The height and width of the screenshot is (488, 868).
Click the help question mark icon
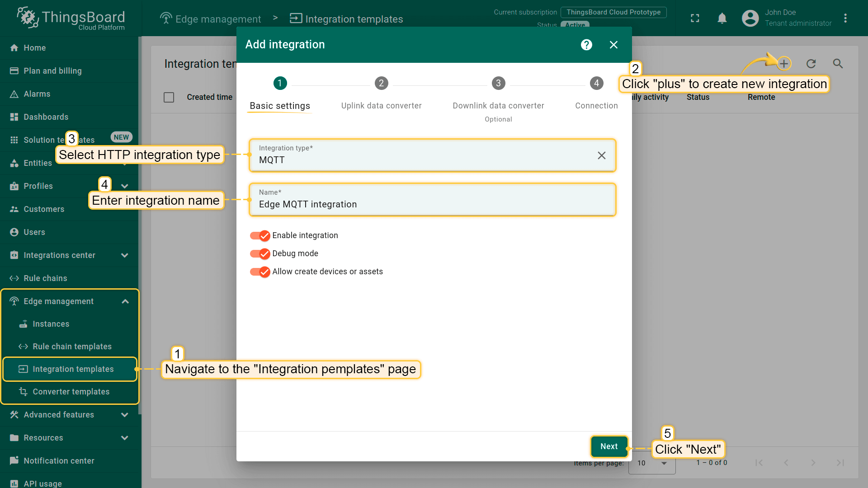tap(586, 45)
